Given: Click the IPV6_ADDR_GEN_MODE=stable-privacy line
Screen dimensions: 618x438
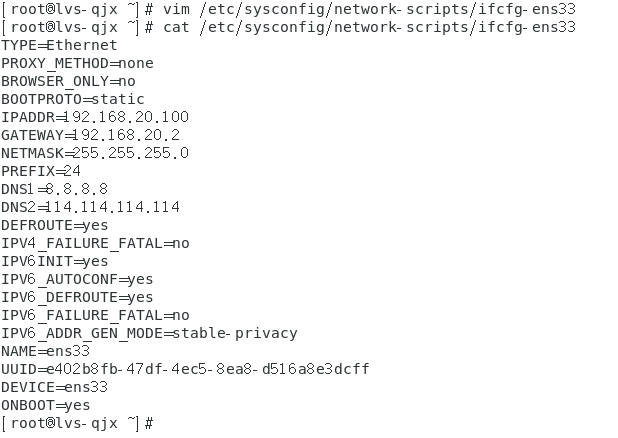Looking at the screenshot, I should (x=149, y=333).
